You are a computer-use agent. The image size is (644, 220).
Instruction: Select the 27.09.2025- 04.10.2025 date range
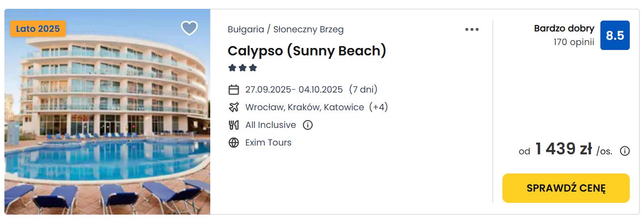click(294, 90)
